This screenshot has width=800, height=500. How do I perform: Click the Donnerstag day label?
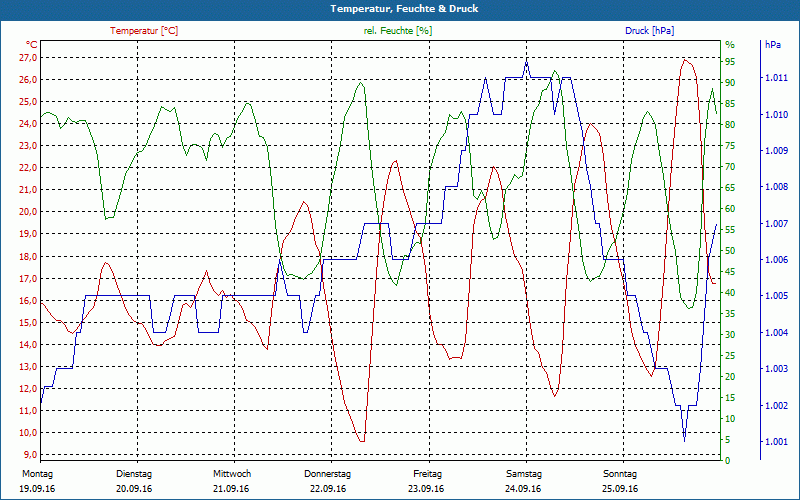328,474
